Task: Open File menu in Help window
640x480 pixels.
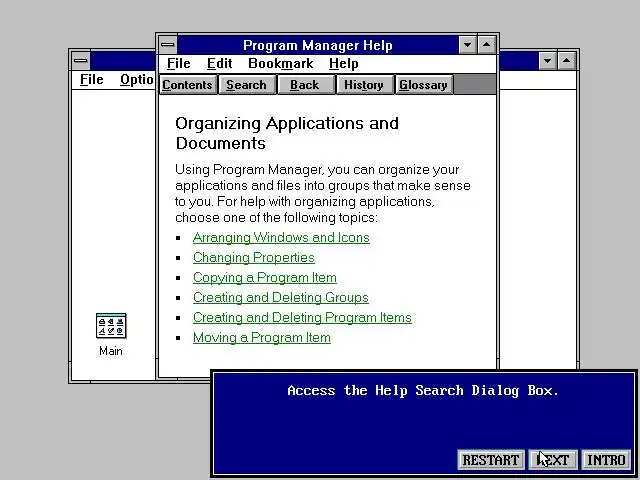Action: point(178,63)
